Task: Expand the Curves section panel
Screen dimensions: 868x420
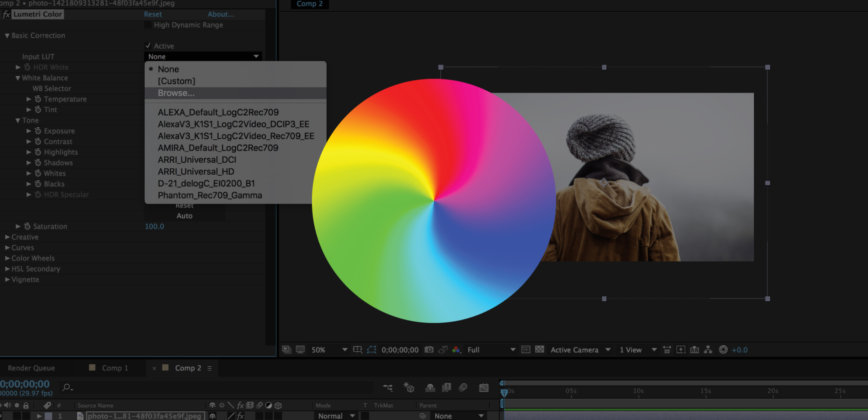Action: (x=8, y=247)
